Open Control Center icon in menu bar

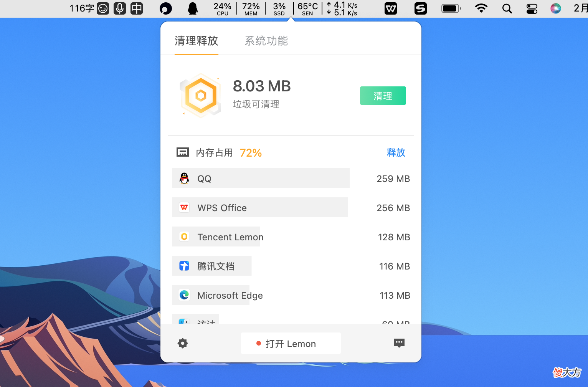(532, 8)
